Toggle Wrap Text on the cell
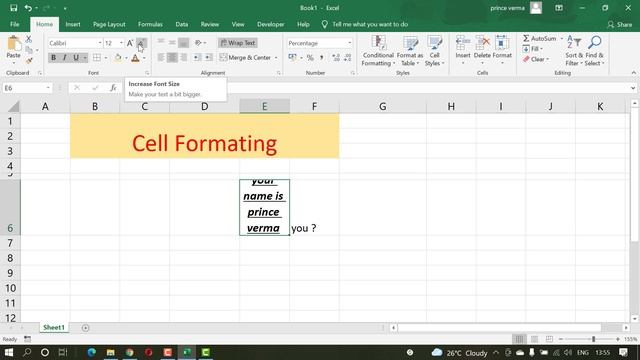Screen dimensions: 640x360 tap(238, 42)
